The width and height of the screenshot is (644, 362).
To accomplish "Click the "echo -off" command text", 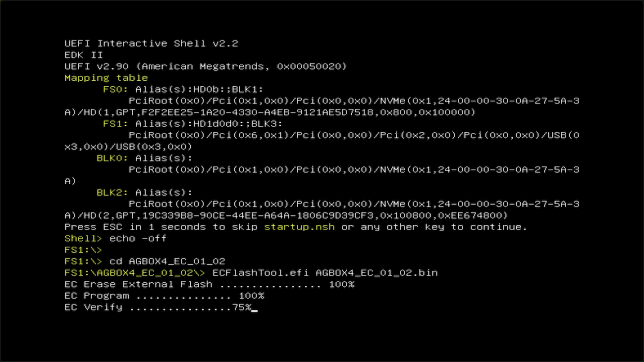I will (138, 238).
